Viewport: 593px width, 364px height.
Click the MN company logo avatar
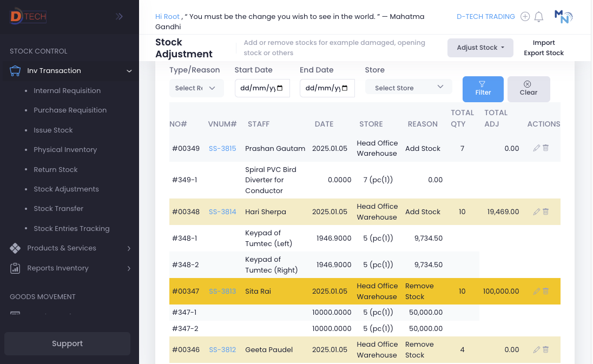click(x=563, y=16)
